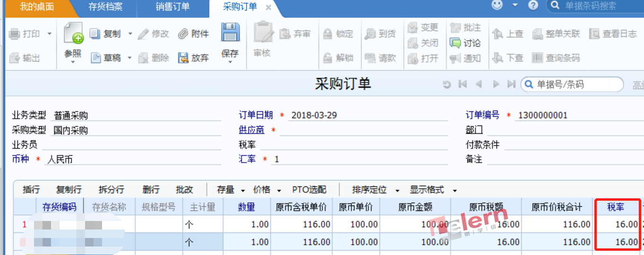
Task: Click the 放弃 discard button
Action: tap(193, 58)
